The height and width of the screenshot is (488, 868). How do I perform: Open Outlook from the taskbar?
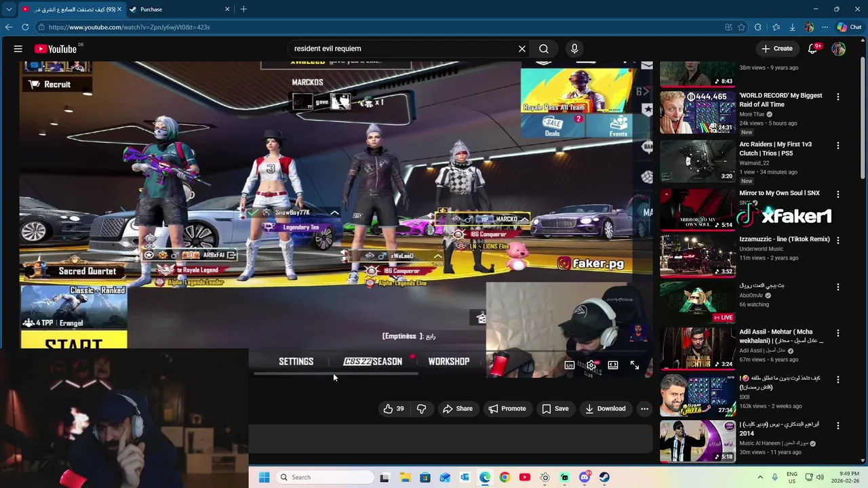pos(465,477)
